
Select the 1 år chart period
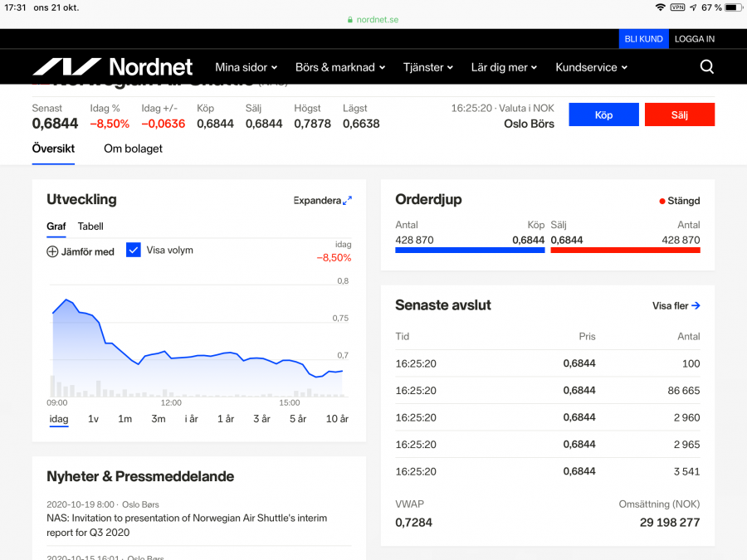pyautogui.click(x=226, y=419)
